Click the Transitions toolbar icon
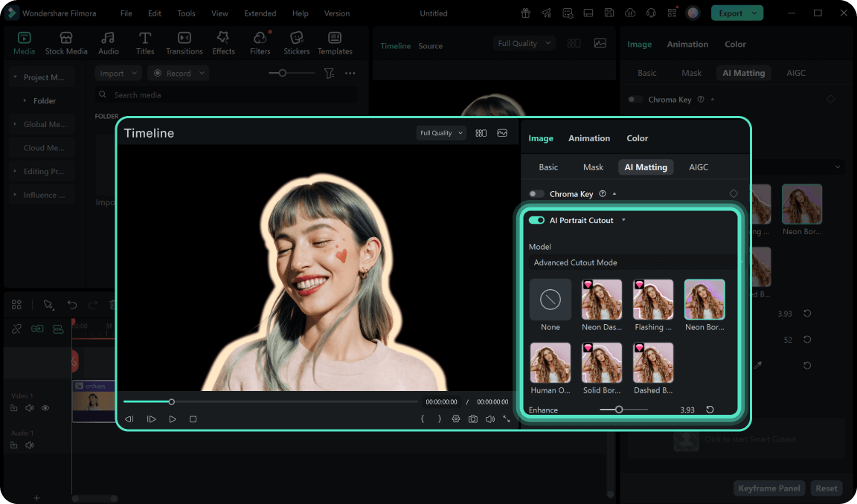The height and width of the screenshot is (504, 857). 184,43
